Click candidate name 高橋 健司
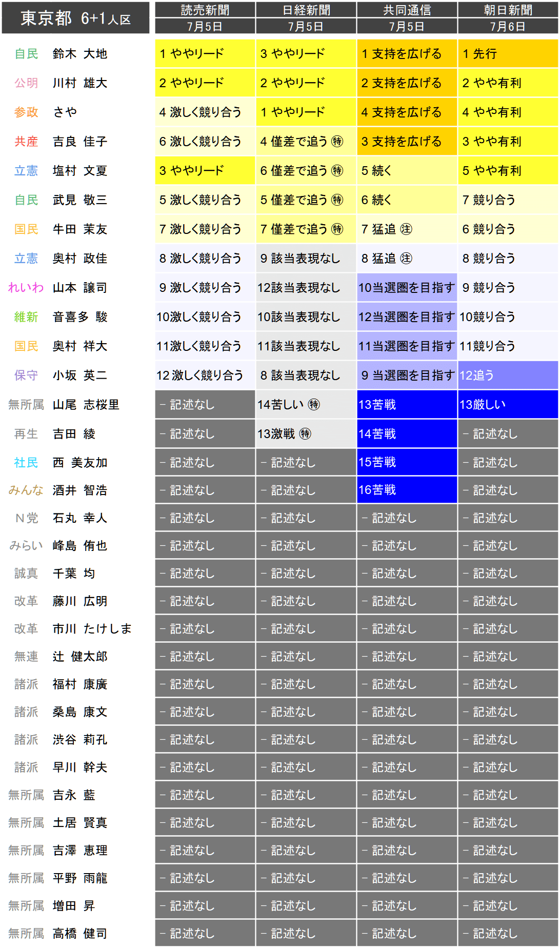The image size is (560, 948). click(80, 934)
